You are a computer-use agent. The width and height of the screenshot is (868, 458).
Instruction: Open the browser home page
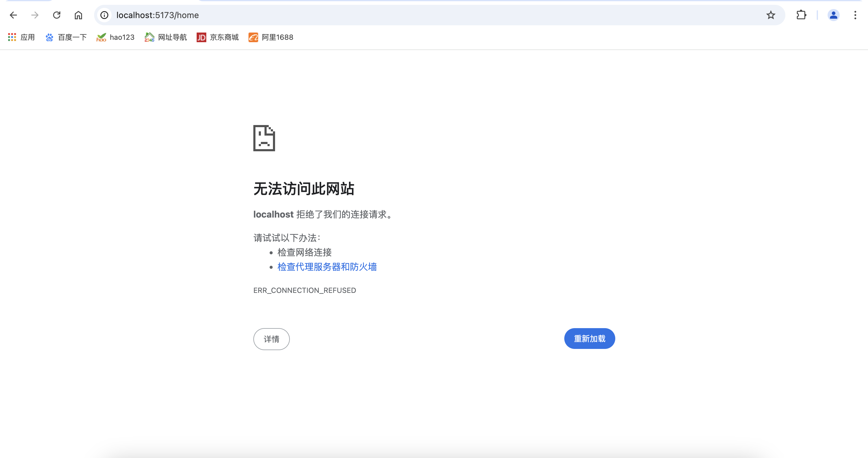(78, 15)
